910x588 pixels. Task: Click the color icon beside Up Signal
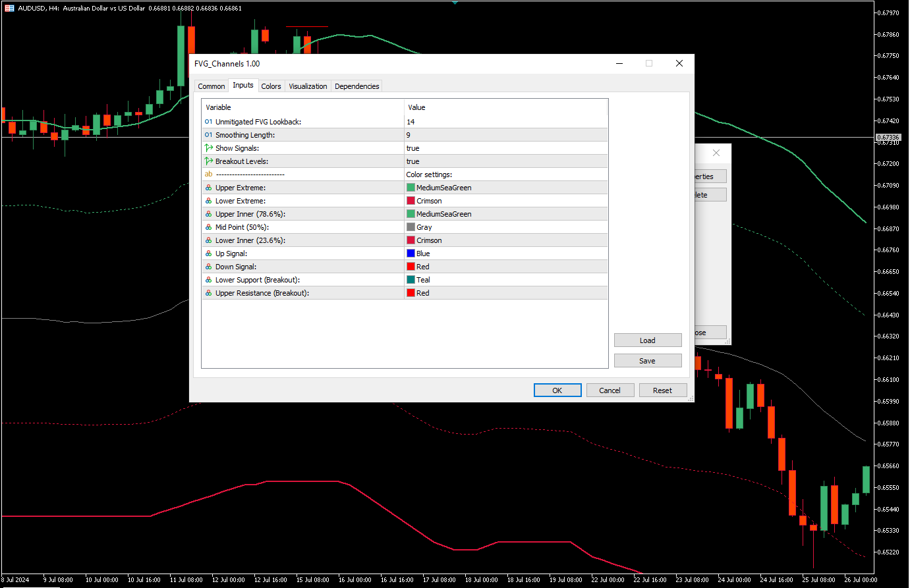tap(208, 254)
